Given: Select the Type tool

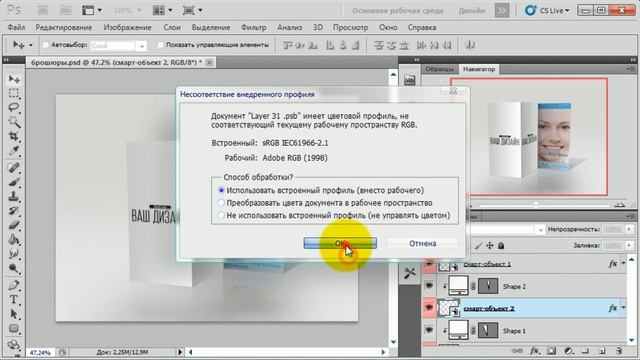Looking at the screenshot, I should pos(13,300).
